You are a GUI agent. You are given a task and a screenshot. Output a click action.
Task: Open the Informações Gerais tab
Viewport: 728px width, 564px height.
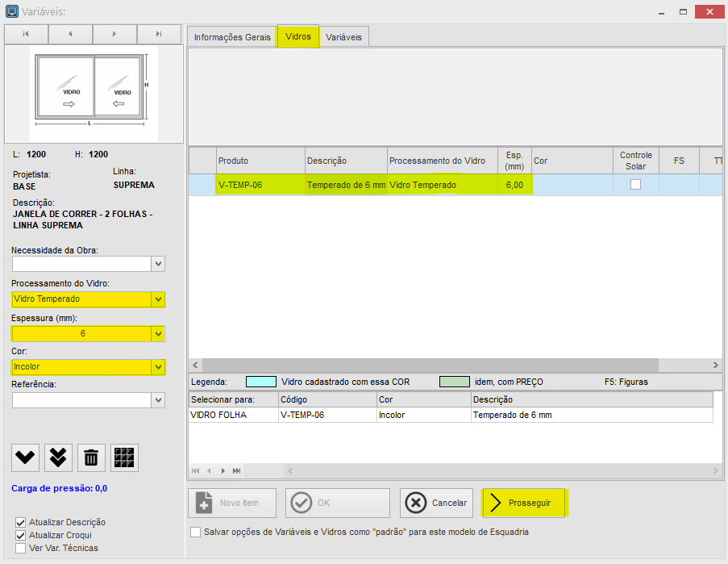pos(232,36)
